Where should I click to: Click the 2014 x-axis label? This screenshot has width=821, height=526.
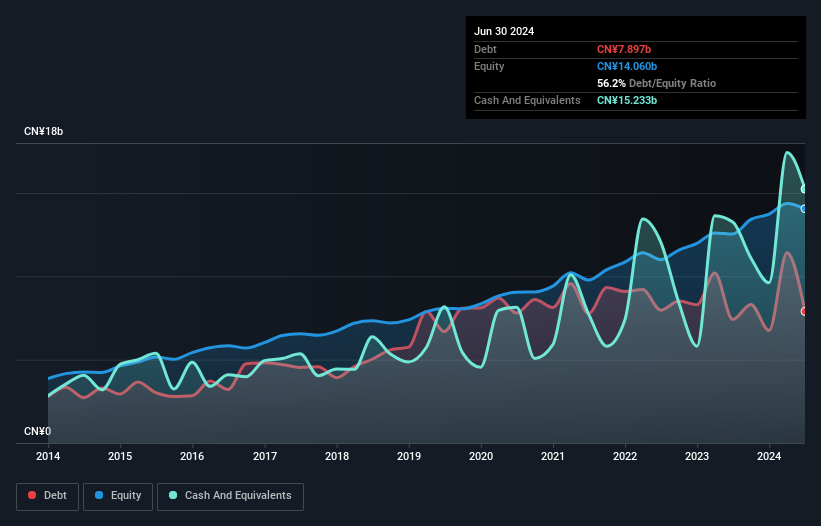click(x=48, y=456)
